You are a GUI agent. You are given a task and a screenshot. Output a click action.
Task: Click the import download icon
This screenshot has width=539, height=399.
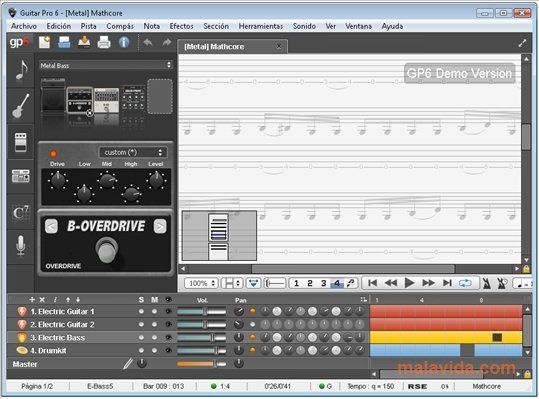click(x=84, y=43)
